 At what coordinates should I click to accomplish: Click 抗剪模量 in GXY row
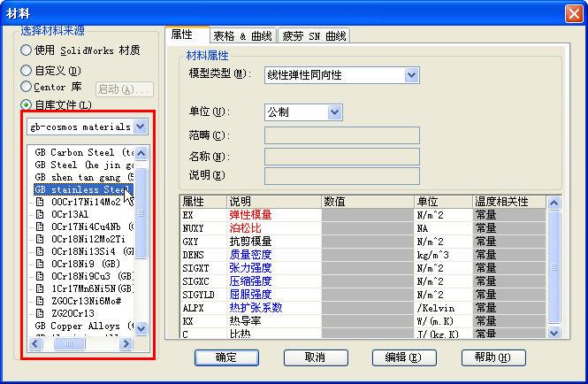click(250, 242)
